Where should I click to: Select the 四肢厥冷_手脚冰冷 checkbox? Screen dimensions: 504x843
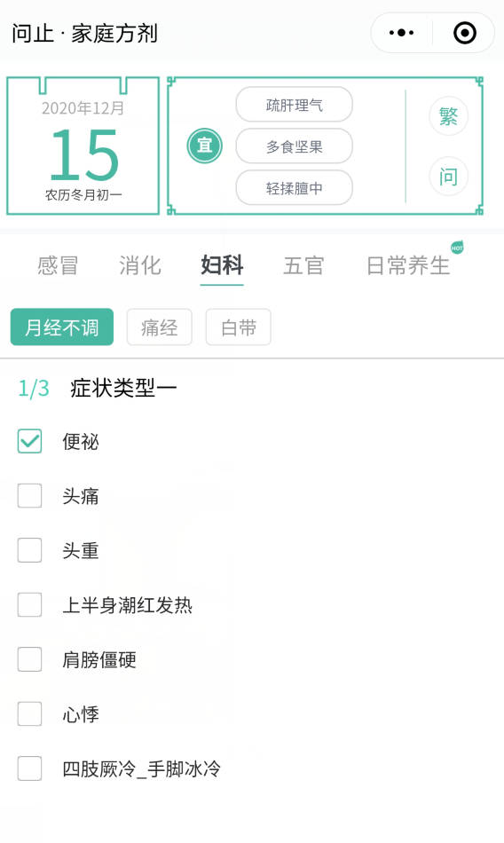[29, 768]
